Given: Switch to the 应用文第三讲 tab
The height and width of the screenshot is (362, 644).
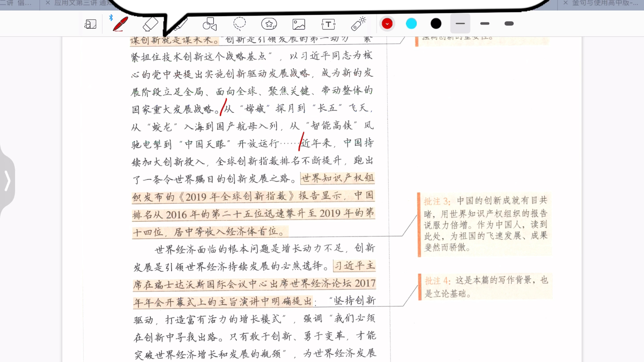Looking at the screenshot, I should 83,3.
